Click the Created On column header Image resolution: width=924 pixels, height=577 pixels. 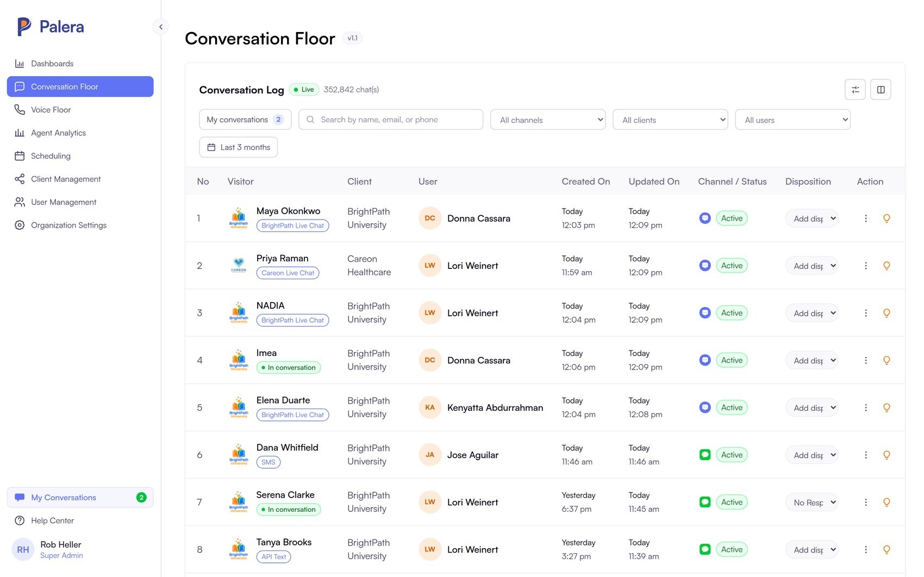(x=586, y=181)
